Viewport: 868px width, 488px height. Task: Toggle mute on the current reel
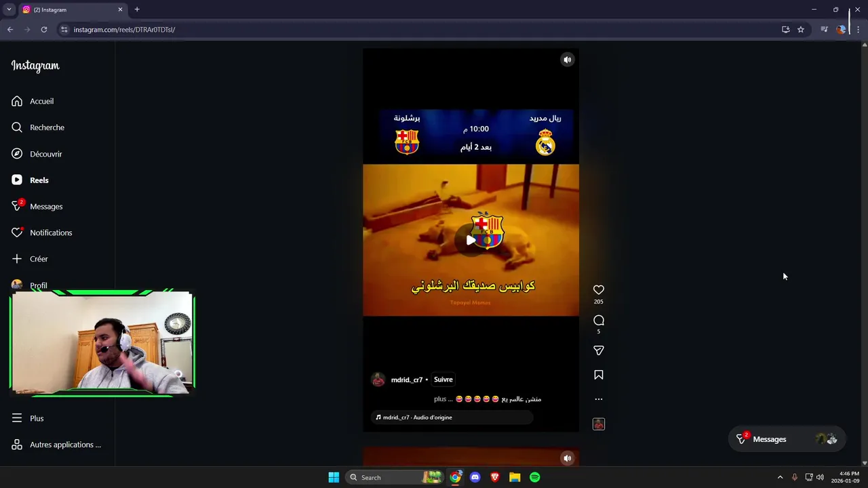[x=568, y=60]
